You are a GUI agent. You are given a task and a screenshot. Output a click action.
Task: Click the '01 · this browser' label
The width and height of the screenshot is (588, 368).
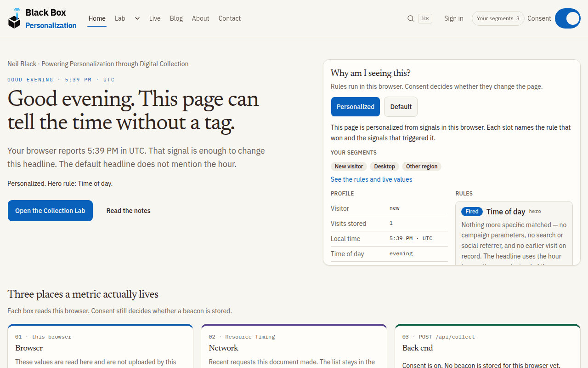tap(43, 337)
